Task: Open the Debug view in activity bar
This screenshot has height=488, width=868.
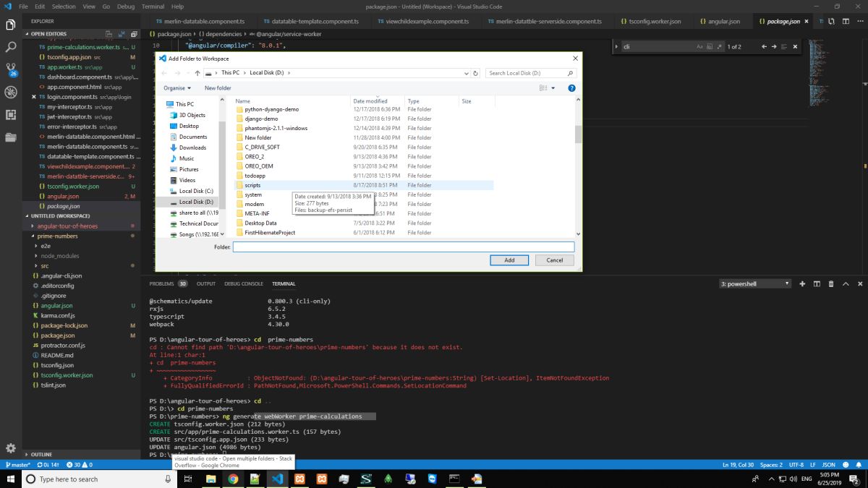Action: 11,92
